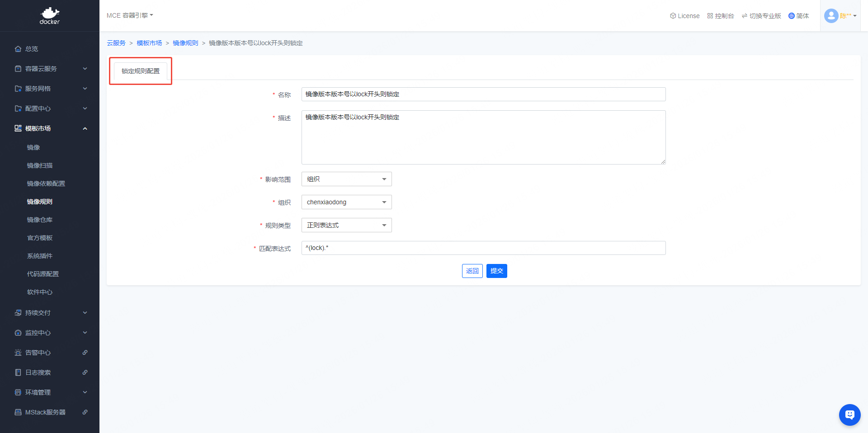This screenshot has height=433, width=868.
Task: Click 切换专业版 switch edition icon
Action: 744,16
